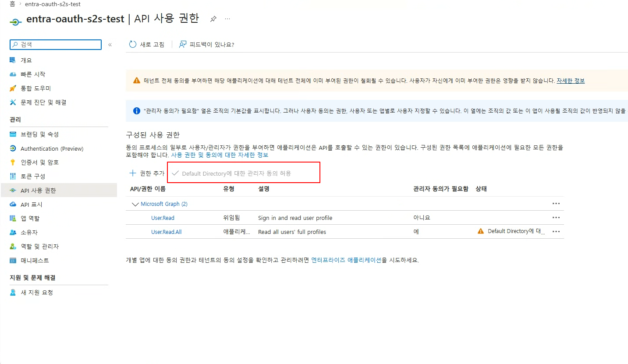Open the User.Read.All permission link
This screenshot has width=628, height=364.
[x=166, y=232]
